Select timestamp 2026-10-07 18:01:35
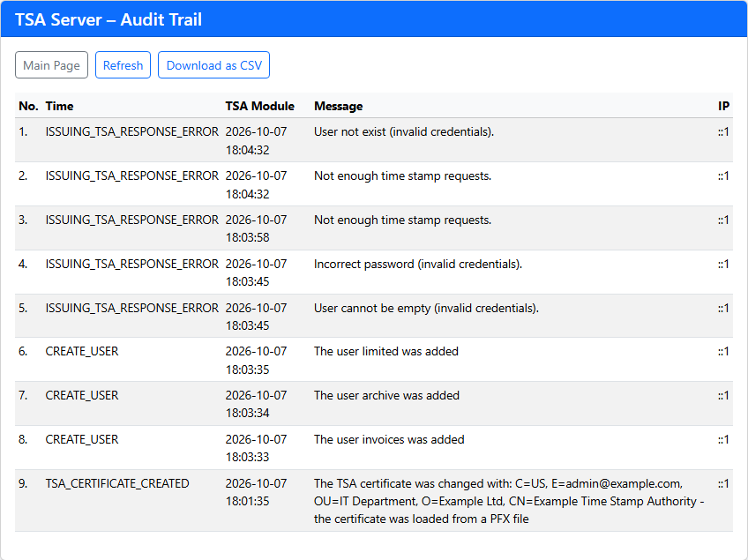 [x=256, y=493]
